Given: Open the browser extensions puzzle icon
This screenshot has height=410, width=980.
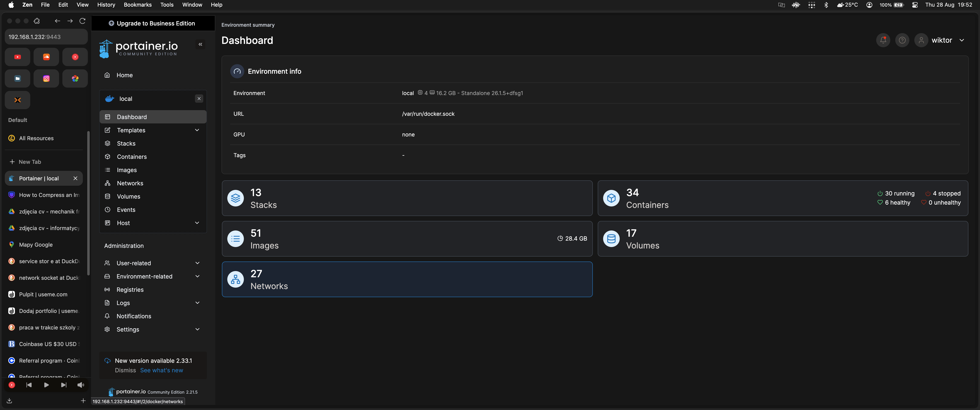Looking at the screenshot, I should click(x=37, y=21).
